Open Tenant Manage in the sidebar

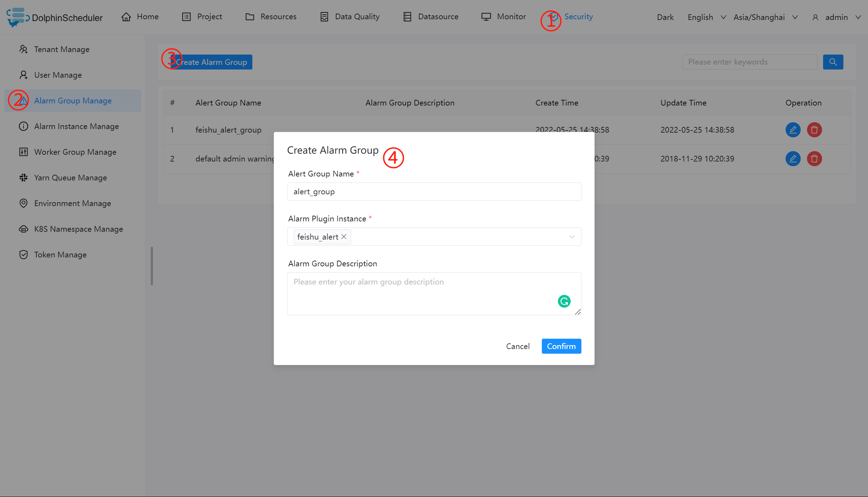pos(62,49)
